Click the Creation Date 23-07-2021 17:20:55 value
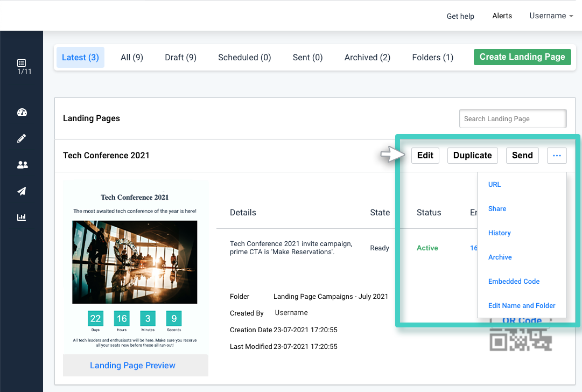582x392 pixels. point(305,330)
